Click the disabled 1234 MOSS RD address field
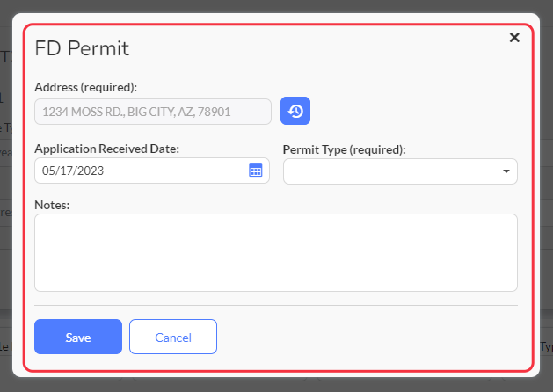Image resolution: width=553 pixels, height=392 pixels. point(153,112)
